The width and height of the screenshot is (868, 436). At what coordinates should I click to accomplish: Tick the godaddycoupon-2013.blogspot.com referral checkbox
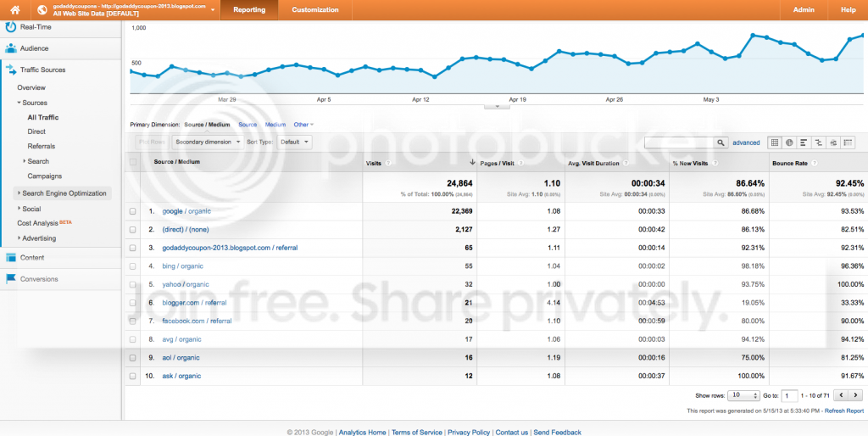(x=133, y=249)
